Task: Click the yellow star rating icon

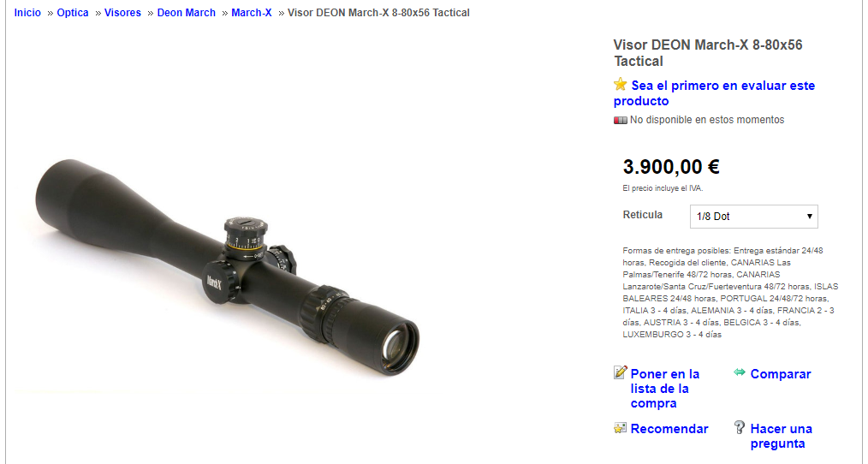Action: click(x=620, y=84)
